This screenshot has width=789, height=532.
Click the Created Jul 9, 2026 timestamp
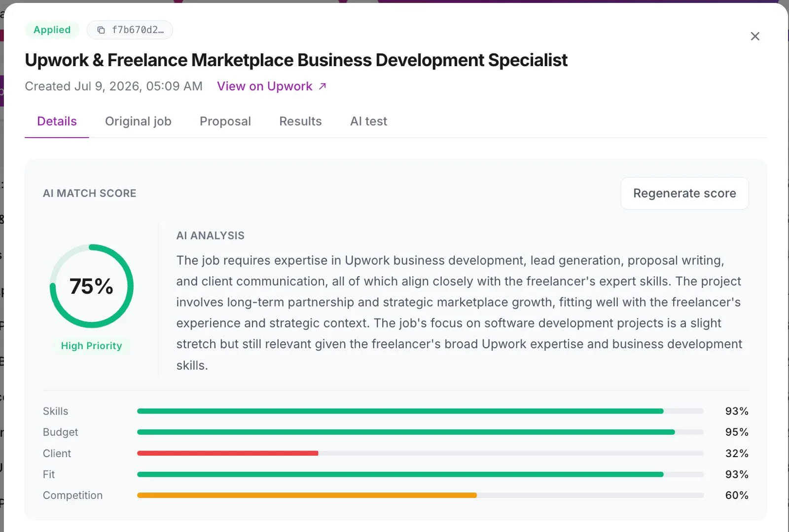point(114,86)
